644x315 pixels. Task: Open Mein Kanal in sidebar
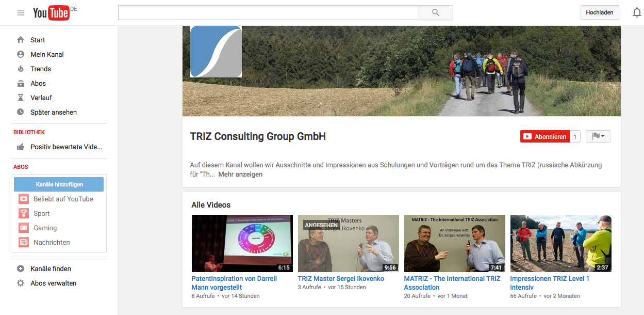pyautogui.click(x=47, y=54)
